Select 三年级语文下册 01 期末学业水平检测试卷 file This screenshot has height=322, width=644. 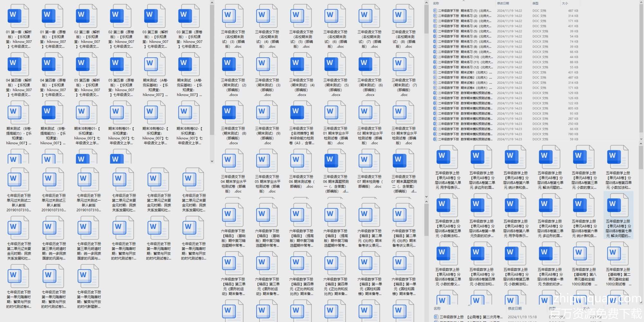click(336, 113)
